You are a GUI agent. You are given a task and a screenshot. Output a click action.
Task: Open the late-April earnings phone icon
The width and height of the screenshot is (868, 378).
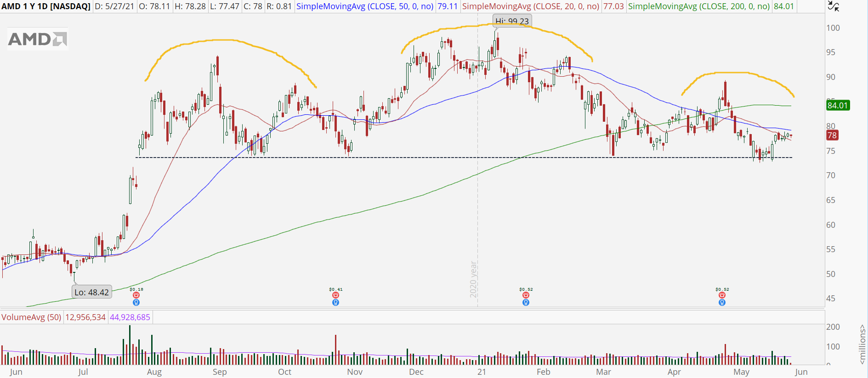click(x=722, y=295)
